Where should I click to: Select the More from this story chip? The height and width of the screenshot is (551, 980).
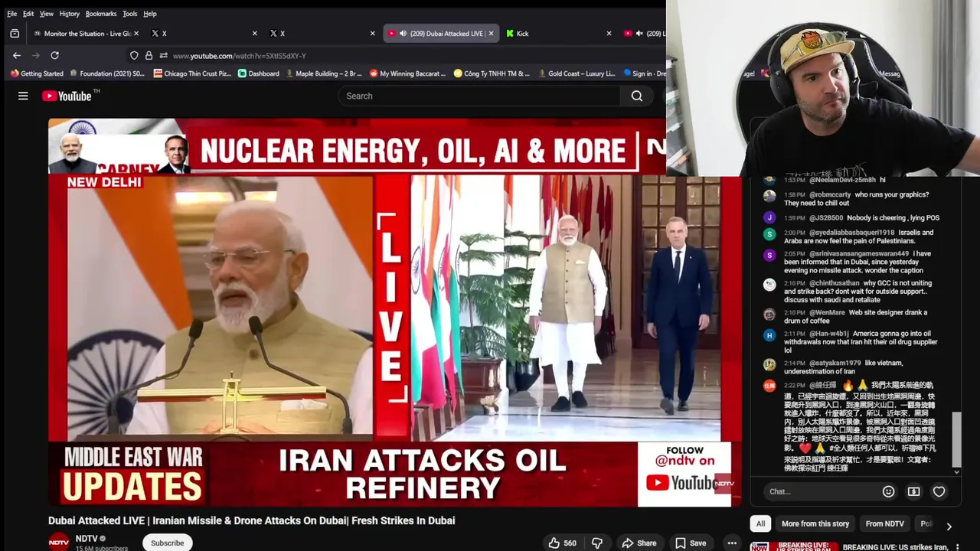pyautogui.click(x=815, y=524)
